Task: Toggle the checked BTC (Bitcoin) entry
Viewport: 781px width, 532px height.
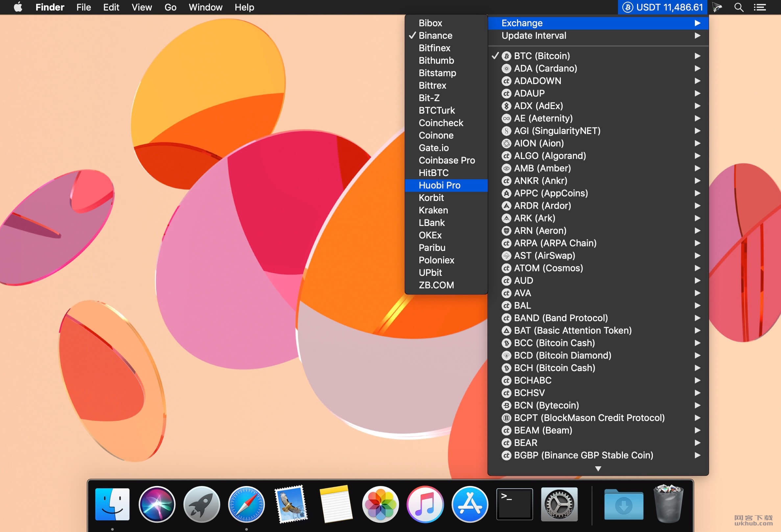Action: tap(598, 56)
